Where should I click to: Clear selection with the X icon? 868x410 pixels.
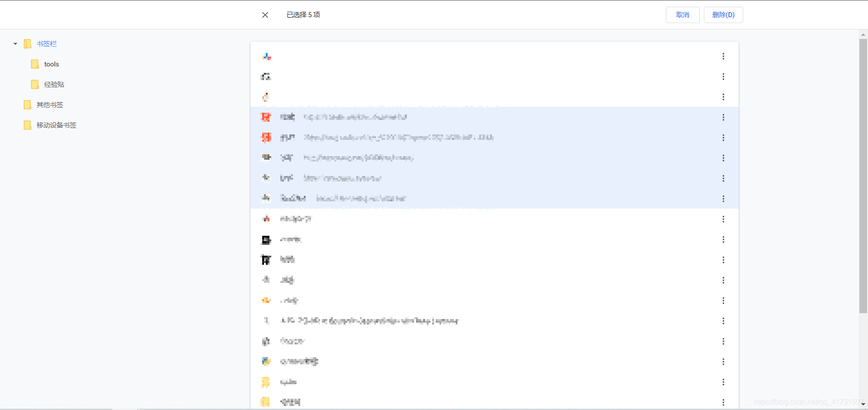[x=265, y=15]
